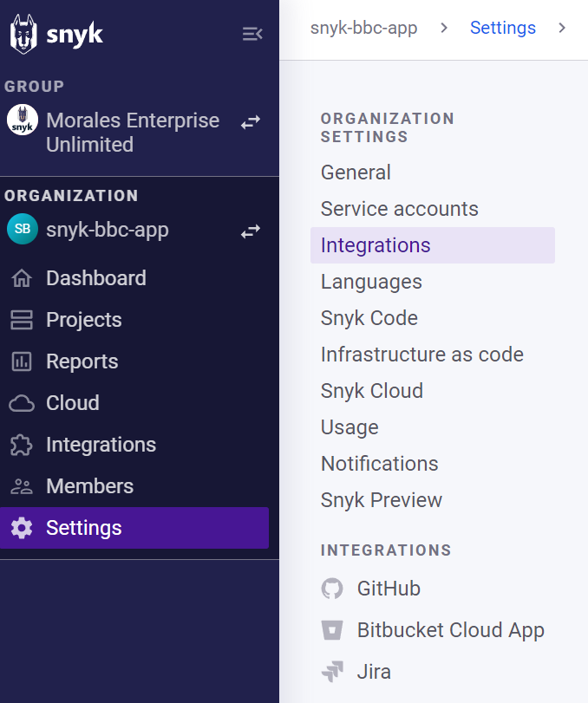Open Service accounts settings
This screenshot has width=588, height=703.
point(400,209)
